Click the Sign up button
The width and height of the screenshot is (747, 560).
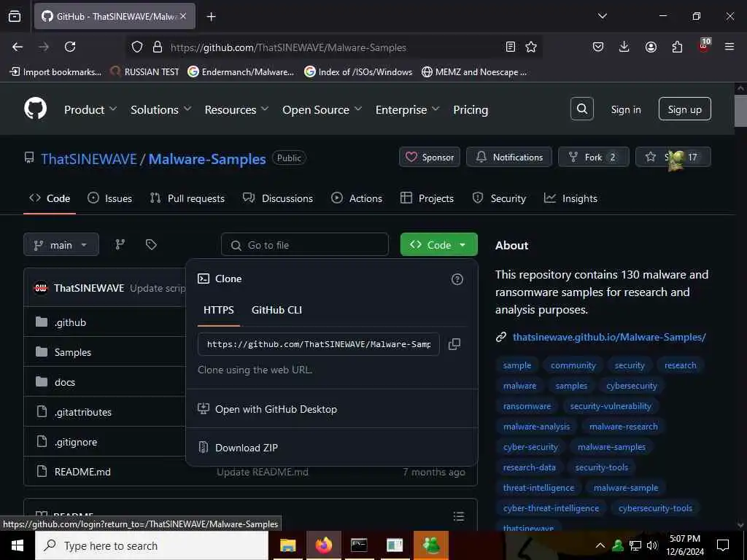coord(684,109)
